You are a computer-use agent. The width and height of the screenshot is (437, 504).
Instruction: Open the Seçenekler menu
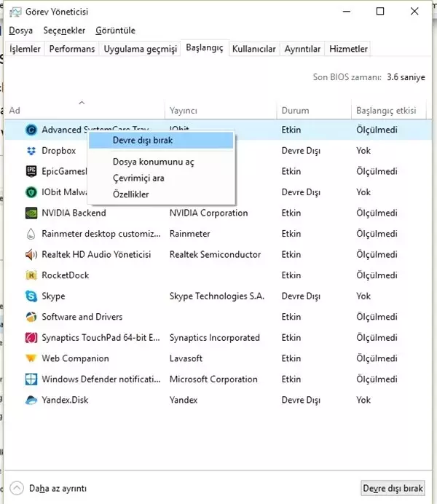click(x=64, y=31)
